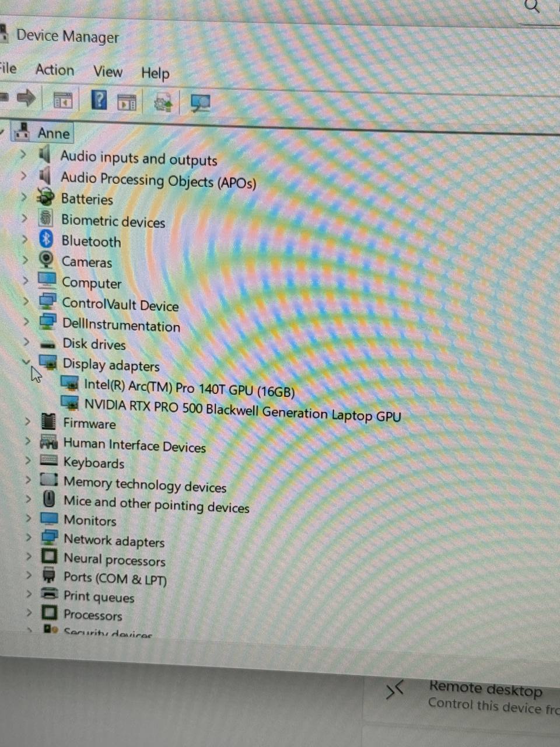This screenshot has height=747, width=560.
Task: Expand the Batteries node chevron
Action: [x=24, y=197]
